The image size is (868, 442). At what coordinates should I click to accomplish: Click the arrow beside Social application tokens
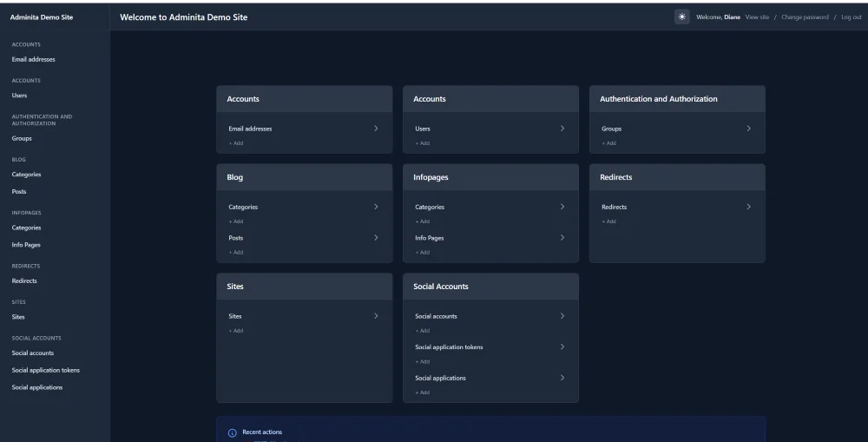pos(562,347)
